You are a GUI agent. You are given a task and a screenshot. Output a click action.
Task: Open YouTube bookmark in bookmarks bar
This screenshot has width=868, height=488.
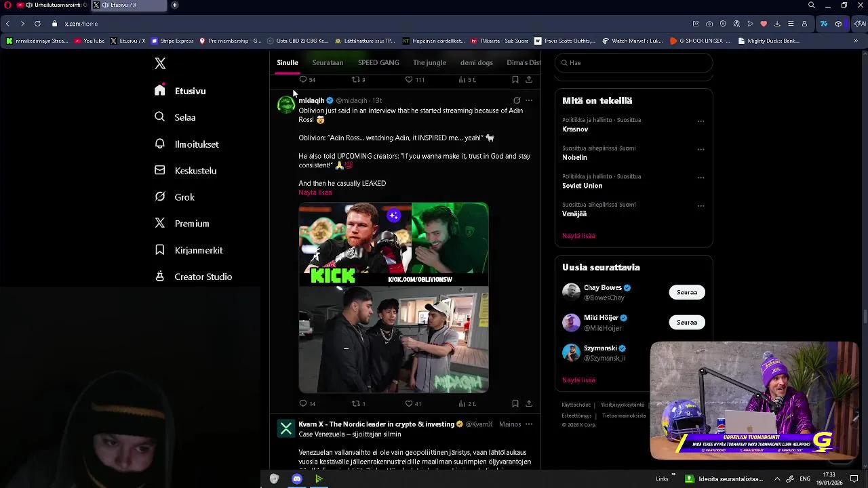pos(90,41)
